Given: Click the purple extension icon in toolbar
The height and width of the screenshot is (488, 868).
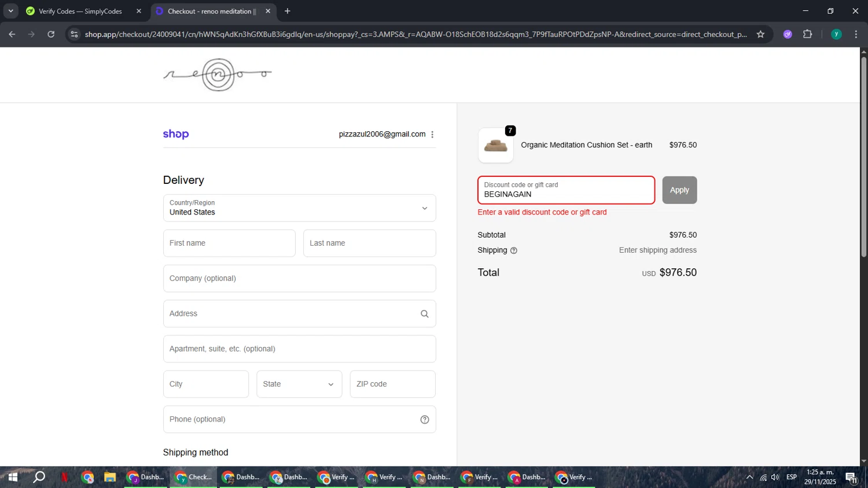Looking at the screenshot, I should [x=788, y=34].
